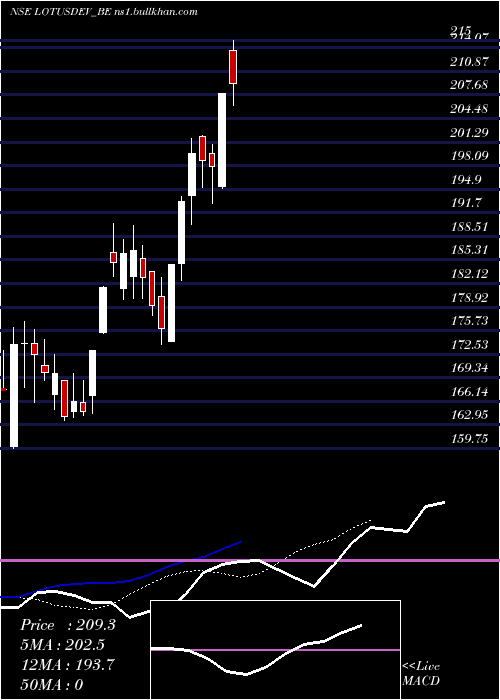Image resolution: width=500 pixels, height=700 pixels.
Task: Click the Price : 209.3 readout
Action: [x=68, y=625]
